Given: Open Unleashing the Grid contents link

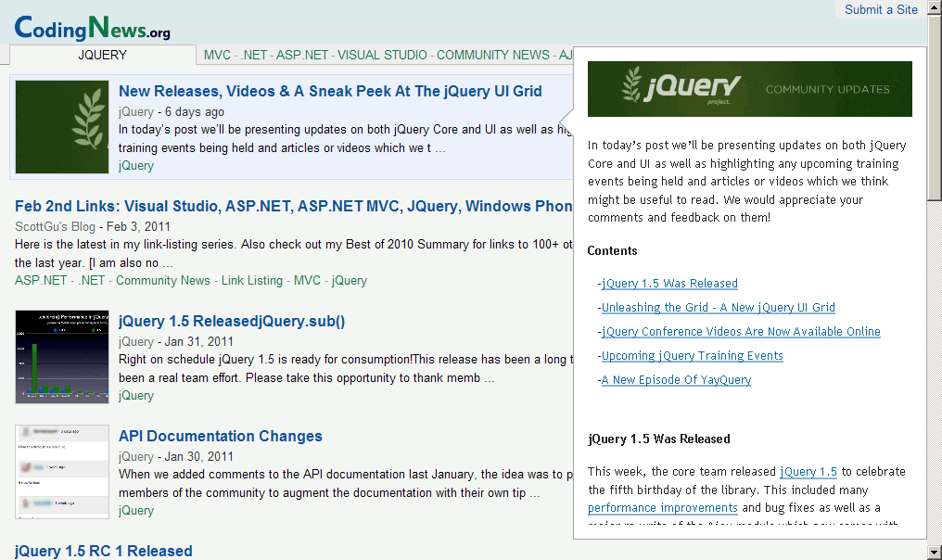Looking at the screenshot, I should click(x=718, y=308).
